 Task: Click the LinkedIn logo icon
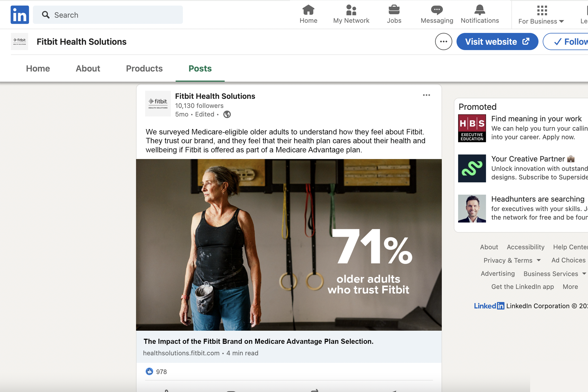point(20,15)
